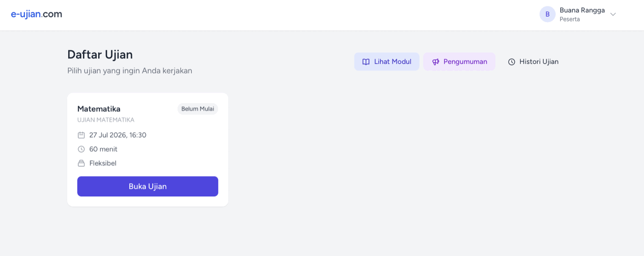This screenshot has width=644, height=256.
Task: Click the Belum Mulai status badge
Action: pyautogui.click(x=198, y=109)
